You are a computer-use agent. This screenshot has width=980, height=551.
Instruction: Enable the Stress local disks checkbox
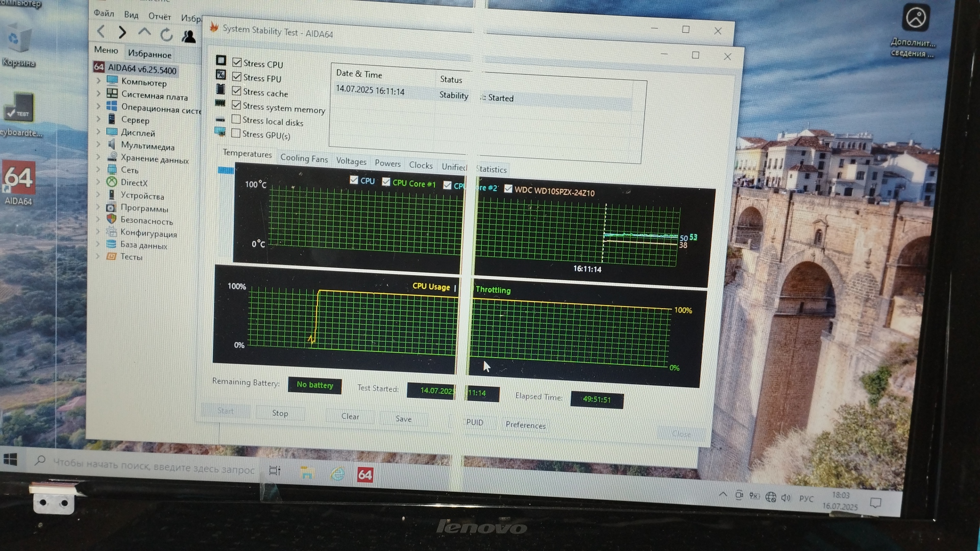coord(236,119)
